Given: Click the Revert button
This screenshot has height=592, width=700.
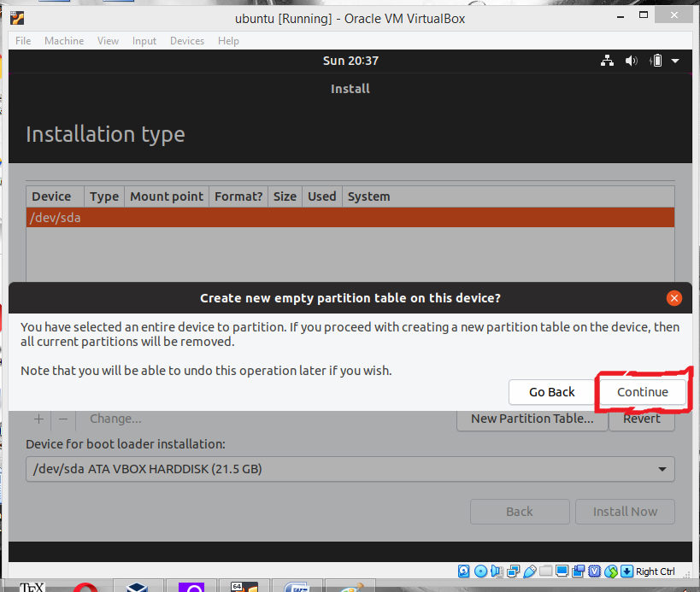Looking at the screenshot, I should (642, 419).
